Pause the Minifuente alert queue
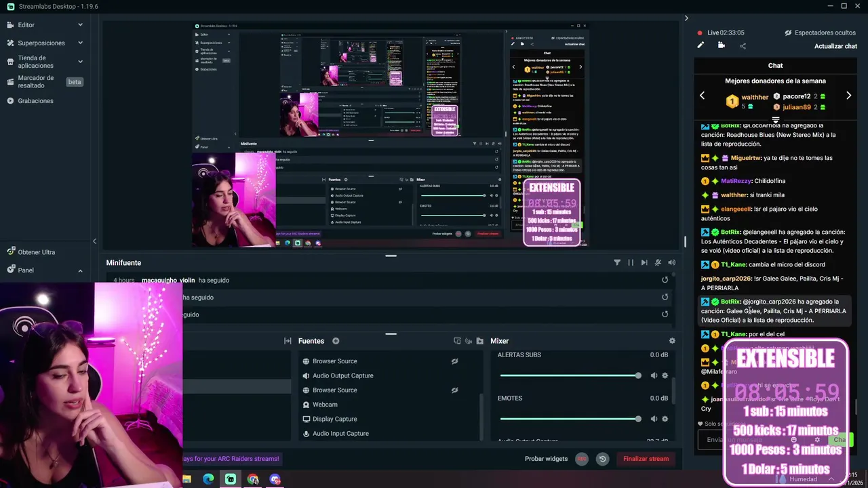868x488 pixels. pos(631,262)
